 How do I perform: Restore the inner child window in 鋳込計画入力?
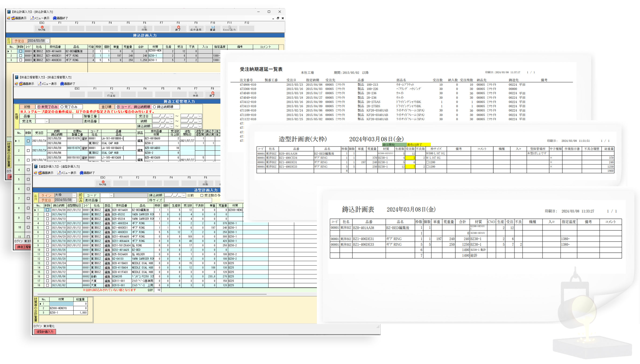coord(278,18)
